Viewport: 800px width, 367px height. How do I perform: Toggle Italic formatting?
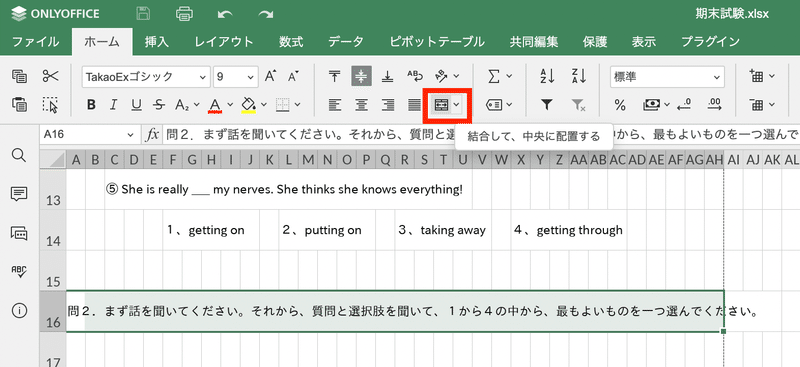point(113,105)
